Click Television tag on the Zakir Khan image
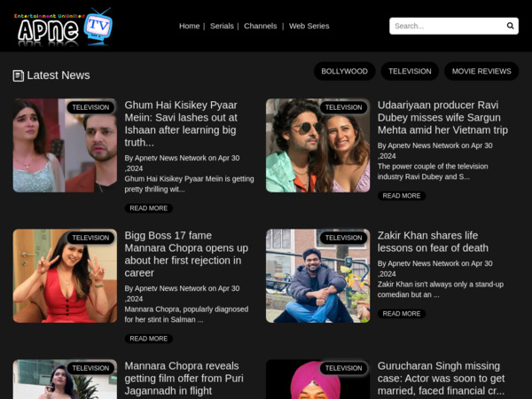The height and width of the screenshot is (399, 532). coord(344,238)
